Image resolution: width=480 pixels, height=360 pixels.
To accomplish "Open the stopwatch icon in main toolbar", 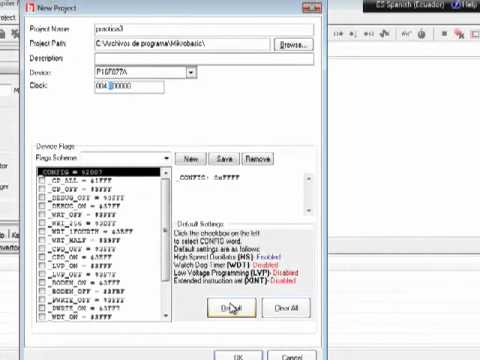I will (422, 34).
